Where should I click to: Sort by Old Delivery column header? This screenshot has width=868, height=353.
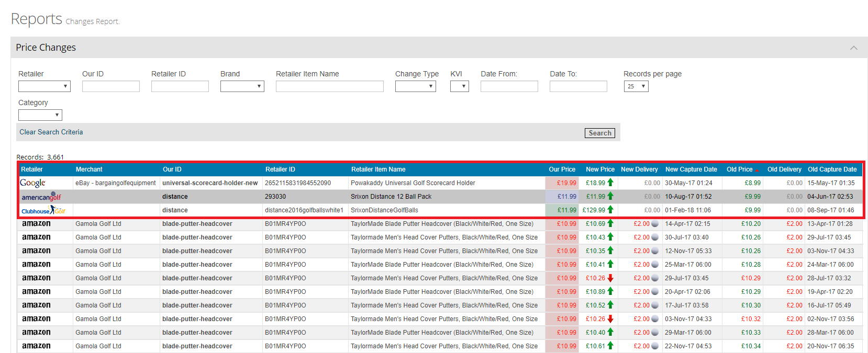coord(784,169)
